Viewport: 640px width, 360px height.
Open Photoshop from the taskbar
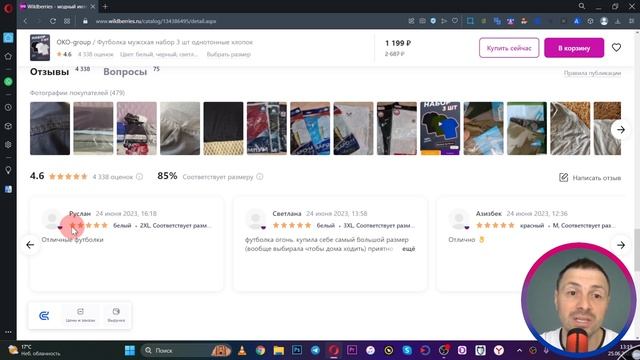tap(297, 350)
